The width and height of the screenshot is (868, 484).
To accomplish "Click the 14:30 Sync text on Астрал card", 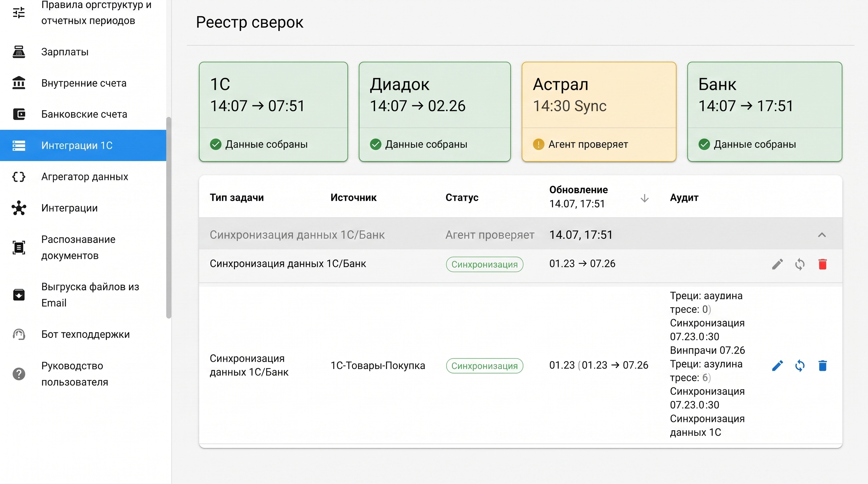I will (569, 106).
